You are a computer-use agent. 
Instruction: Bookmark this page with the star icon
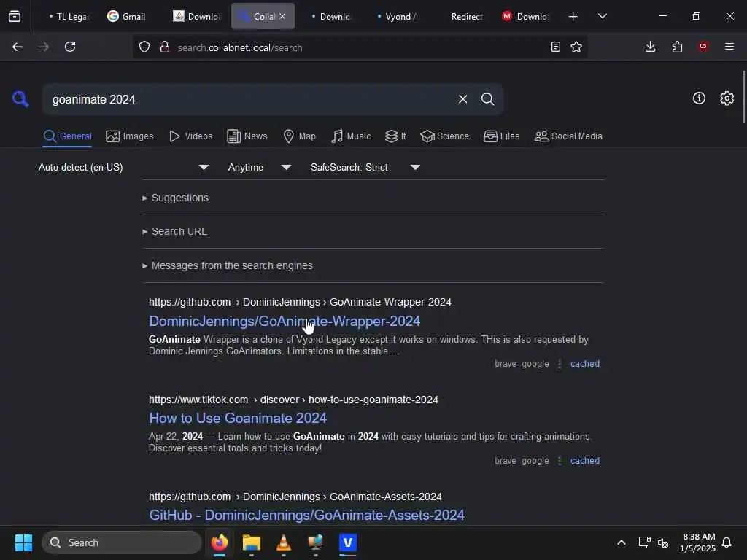point(576,47)
